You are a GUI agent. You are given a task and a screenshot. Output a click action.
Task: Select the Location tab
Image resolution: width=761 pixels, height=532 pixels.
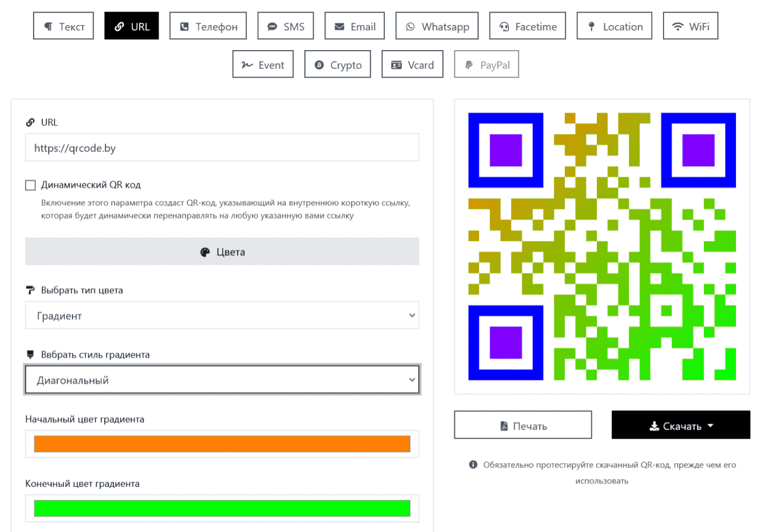click(x=615, y=26)
